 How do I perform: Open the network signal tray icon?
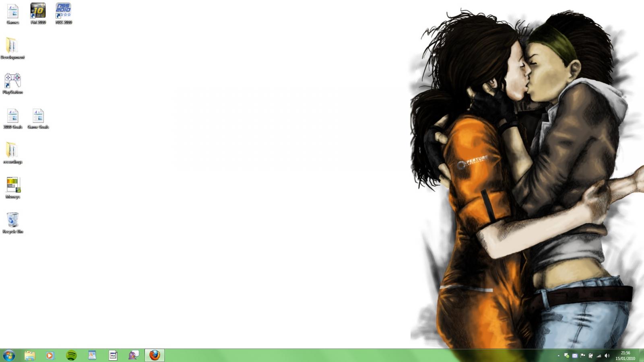[x=599, y=356]
